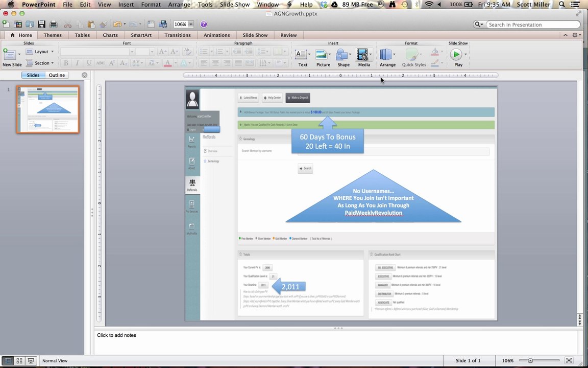
Task: Toggle Bold formatting
Action: 66,63
